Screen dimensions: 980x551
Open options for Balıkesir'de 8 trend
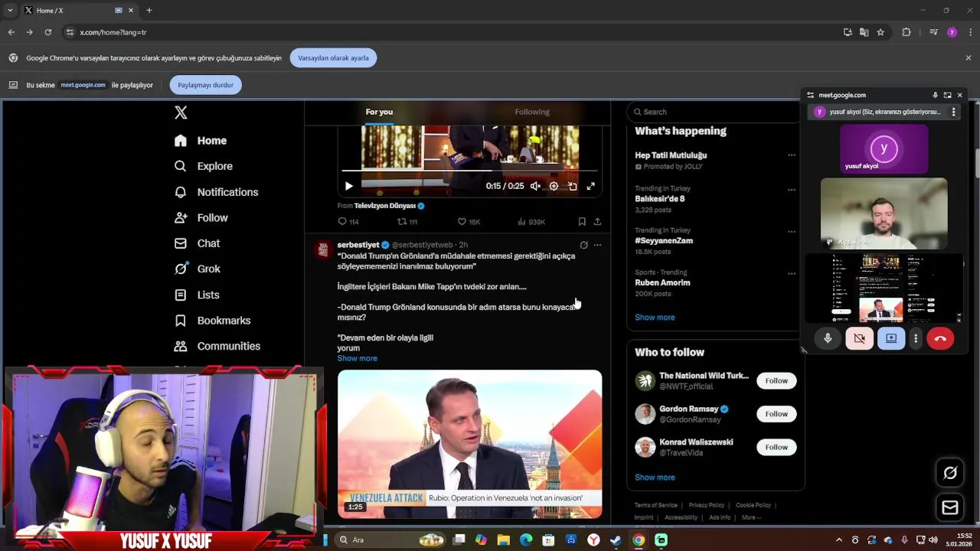pyautogui.click(x=792, y=189)
